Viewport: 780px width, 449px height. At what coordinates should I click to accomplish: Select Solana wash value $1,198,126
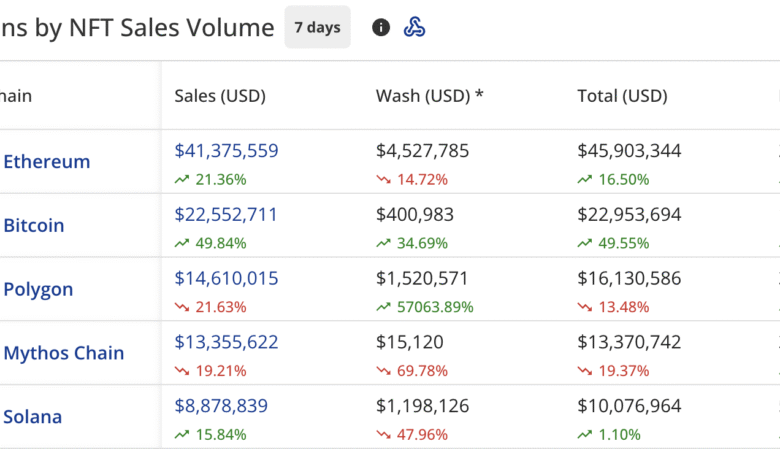tap(422, 406)
